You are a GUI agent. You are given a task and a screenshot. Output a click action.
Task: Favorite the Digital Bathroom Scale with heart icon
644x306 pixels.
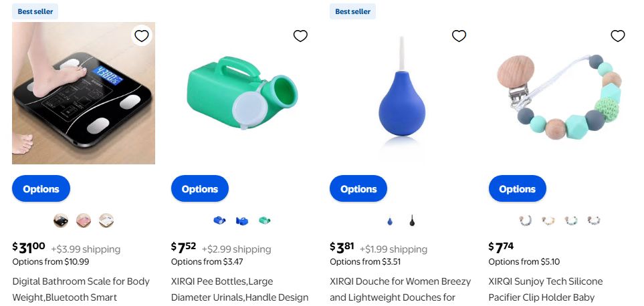[142, 36]
